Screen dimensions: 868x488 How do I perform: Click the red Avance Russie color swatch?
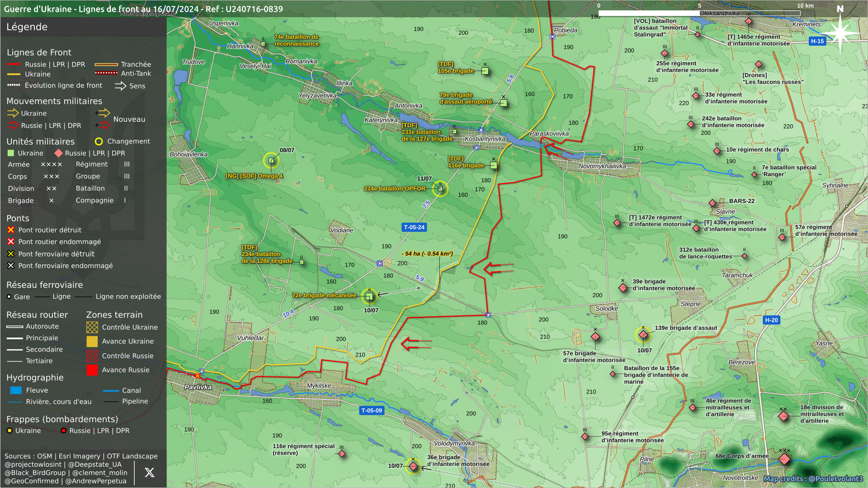(92, 370)
